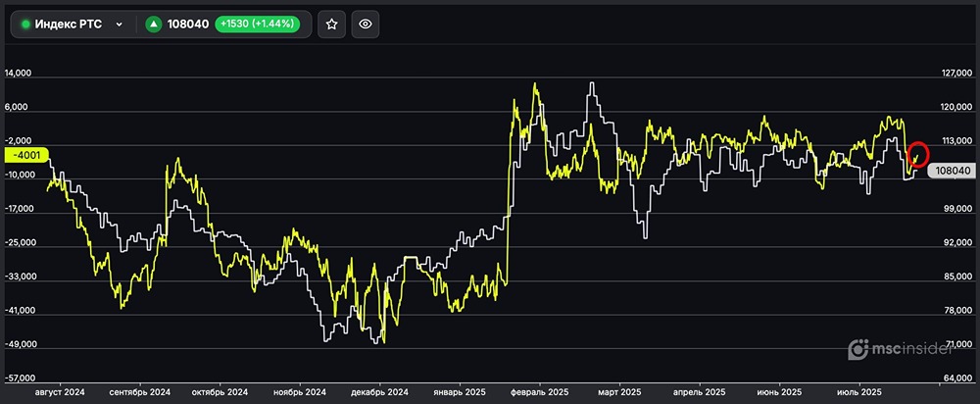The width and height of the screenshot is (980, 404).
Task: Click the green status dot beside Индекс РТС
Action: coord(25,25)
